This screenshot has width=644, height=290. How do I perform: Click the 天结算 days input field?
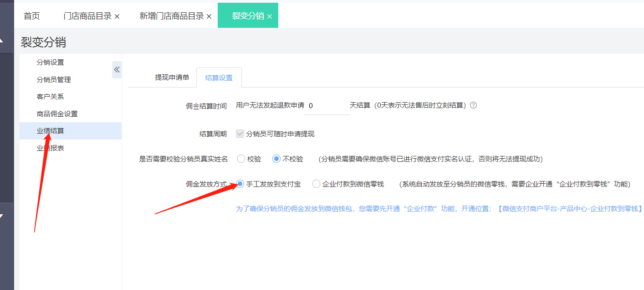[326, 105]
